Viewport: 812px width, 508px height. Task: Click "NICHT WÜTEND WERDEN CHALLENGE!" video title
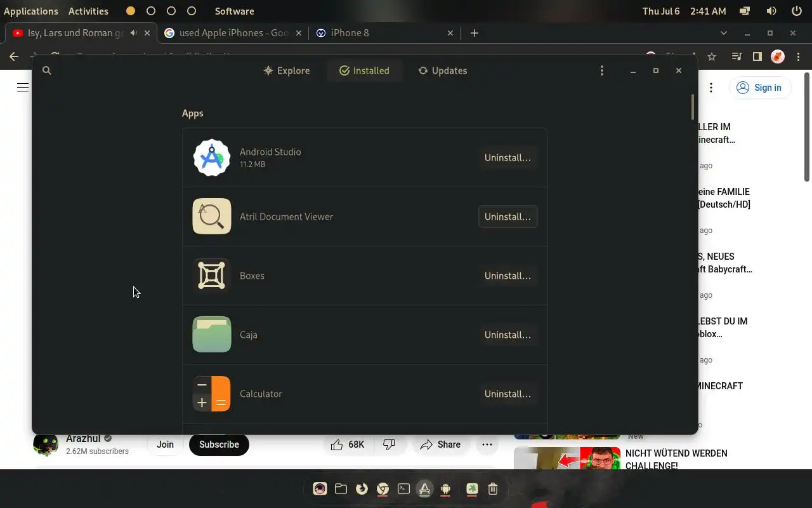click(x=676, y=460)
